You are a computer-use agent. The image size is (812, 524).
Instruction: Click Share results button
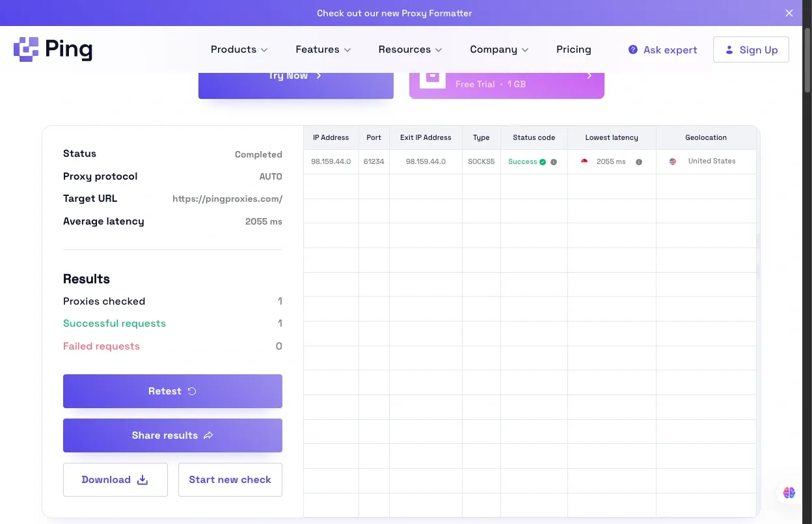pyautogui.click(x=172, y=435)
